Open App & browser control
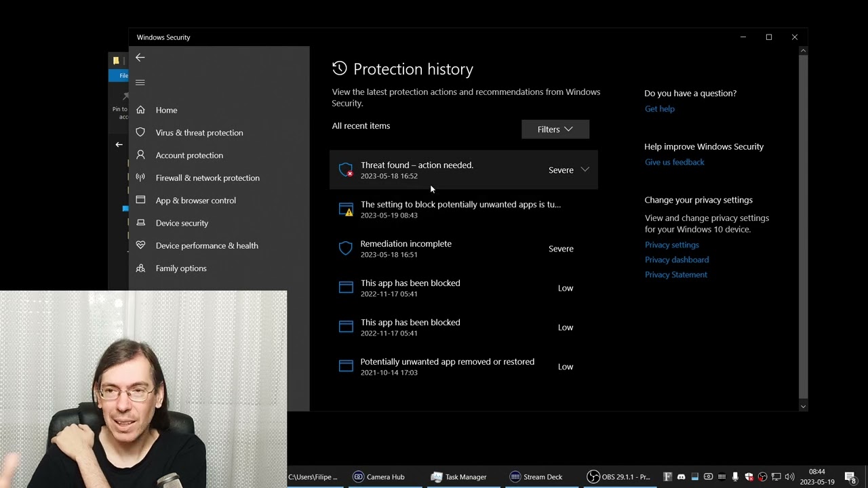The width and height of the screenshot is (868, 488). click(196, 201)
